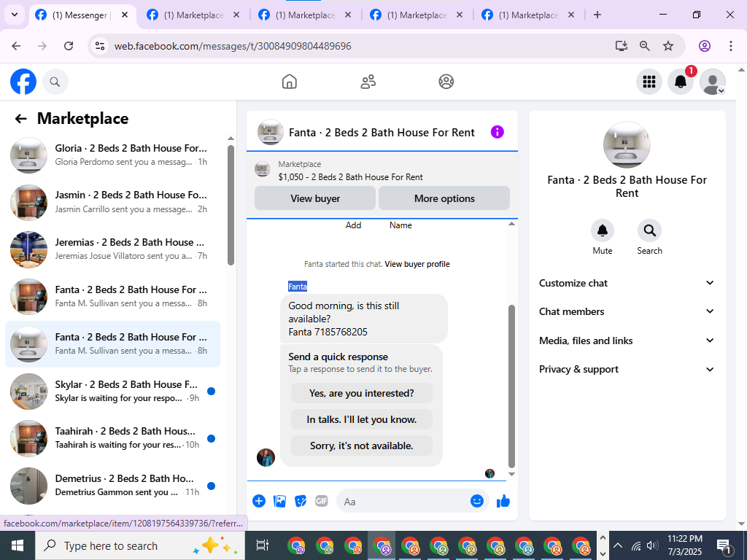Open Jasmin's conversation in the list
747x560 pixels.
coord(113,203)
